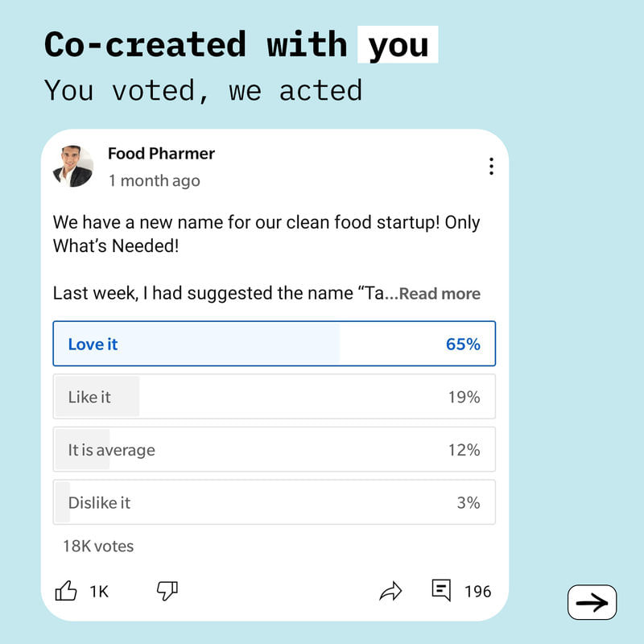Open the three-dot post options menu
The width and height of the screenshot is (644, 644).
pos(491,167)
